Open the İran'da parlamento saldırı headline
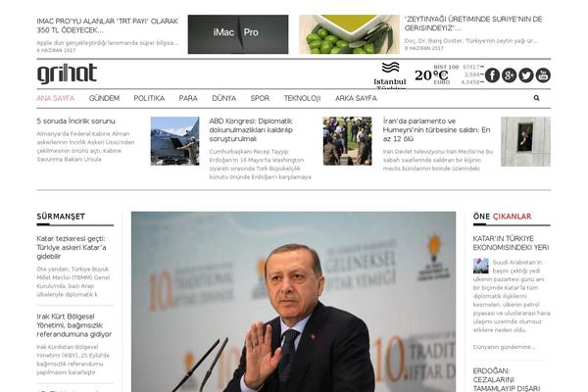This screenshot has height=392, width=588. point(436,129)
